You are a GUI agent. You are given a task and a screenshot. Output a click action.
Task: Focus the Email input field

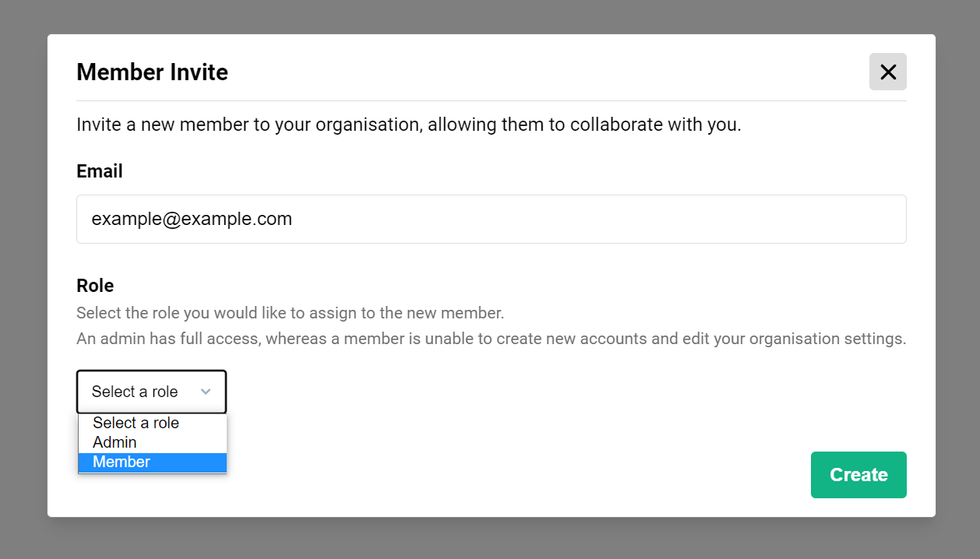coord(491,219)
